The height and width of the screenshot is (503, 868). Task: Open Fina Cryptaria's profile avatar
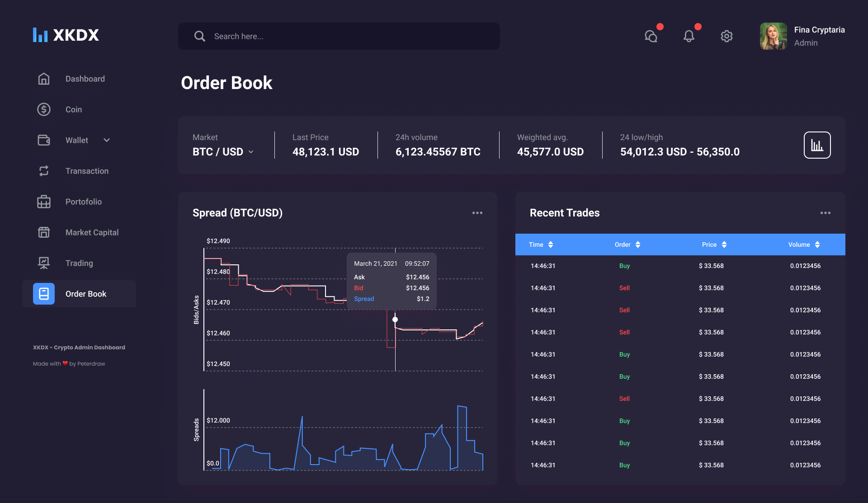point(773,36)
